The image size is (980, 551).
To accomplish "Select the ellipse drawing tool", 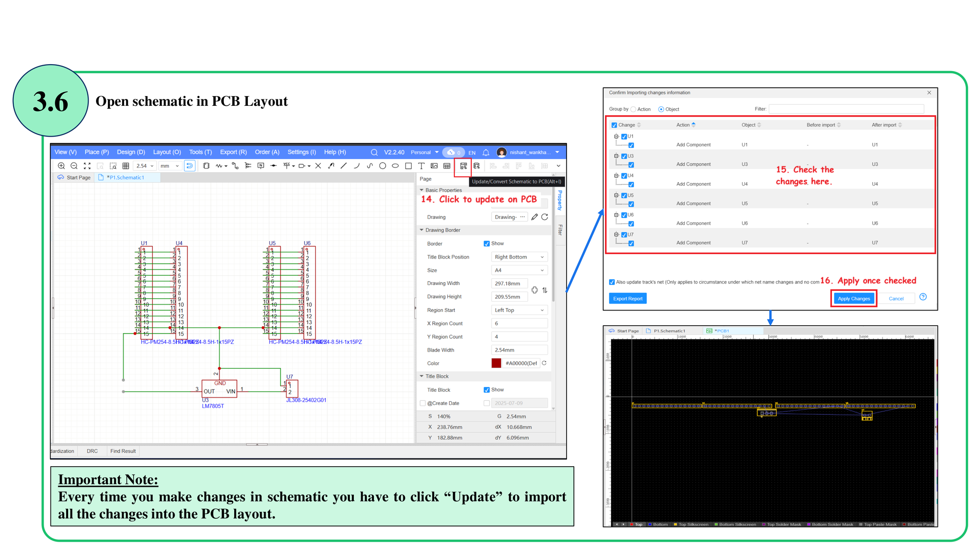I will tap(395, 166).
